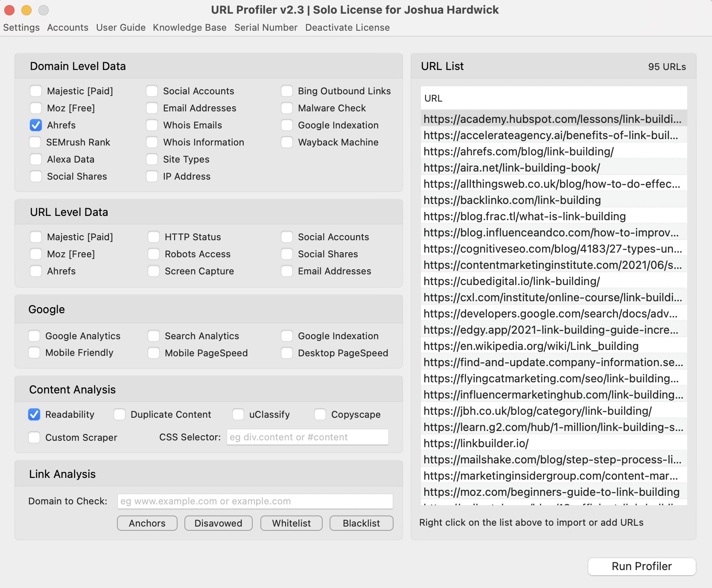Enable the Mobile Friendly checkbox
712x588 pixels.
click(34, 352)
